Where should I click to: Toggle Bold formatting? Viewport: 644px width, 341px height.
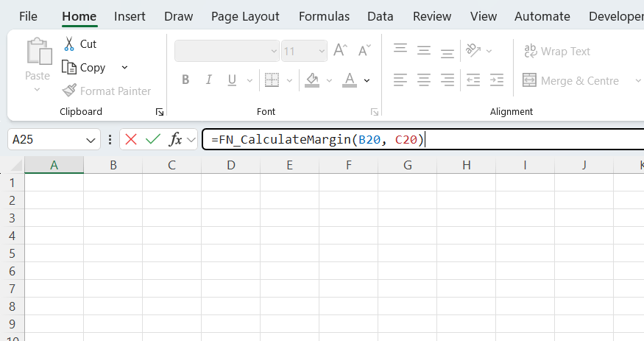coord(185,80)
